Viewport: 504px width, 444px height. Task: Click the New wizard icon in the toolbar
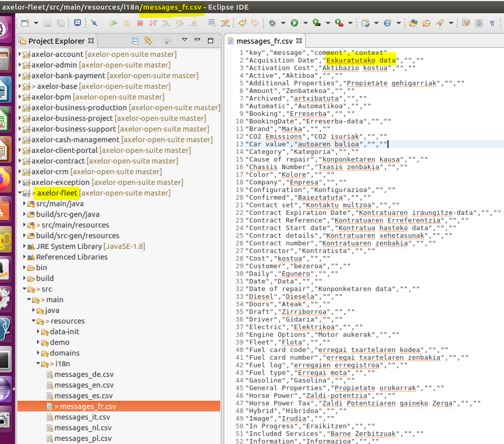25,23
